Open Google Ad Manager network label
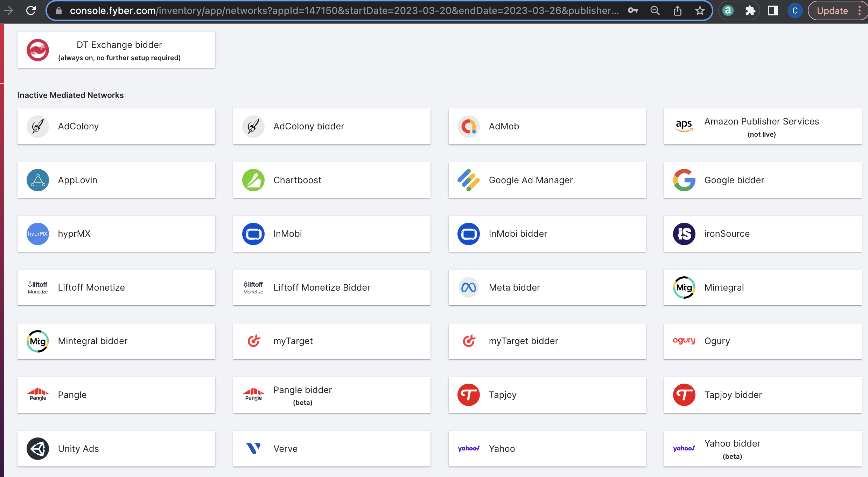 [x=531, y=180]
